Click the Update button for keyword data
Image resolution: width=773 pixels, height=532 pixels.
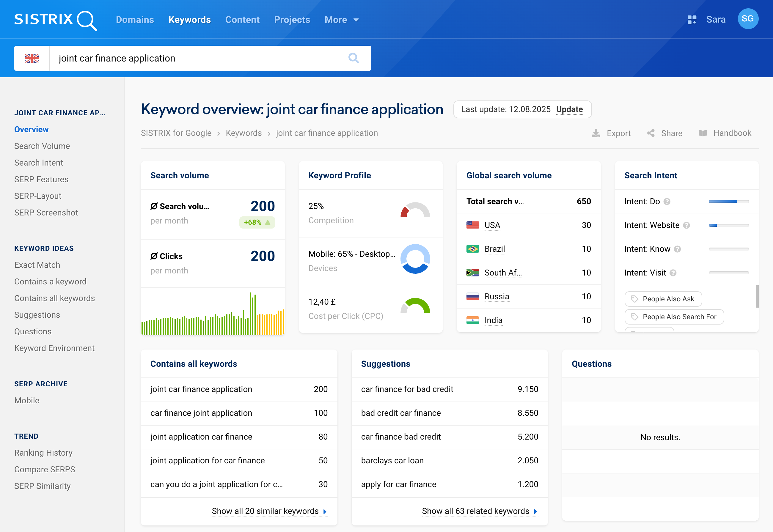click(569, 109)
